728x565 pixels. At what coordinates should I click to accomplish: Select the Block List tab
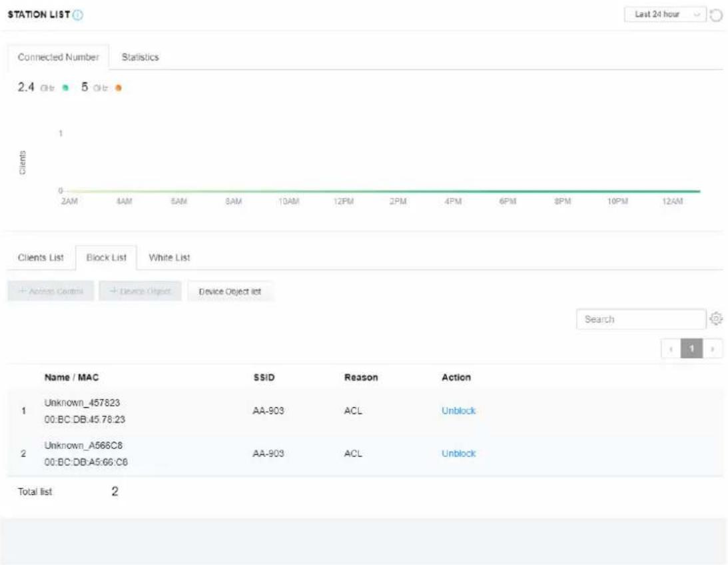(x=107, y=257)
